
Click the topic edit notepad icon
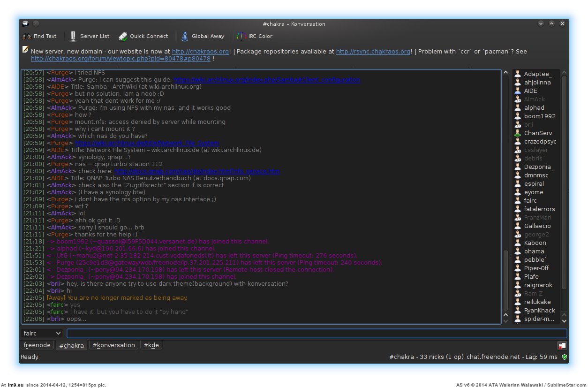point(25,50)
